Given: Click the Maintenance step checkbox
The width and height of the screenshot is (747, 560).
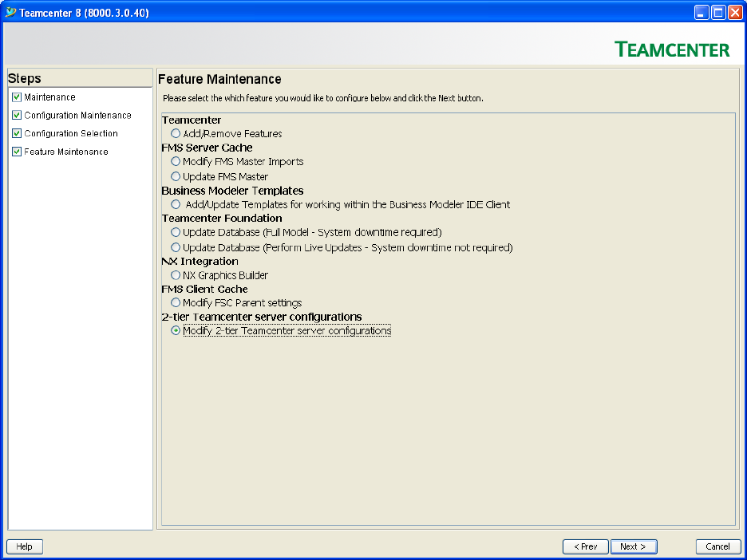Looking at the screenshot, I should click(17, 97).
